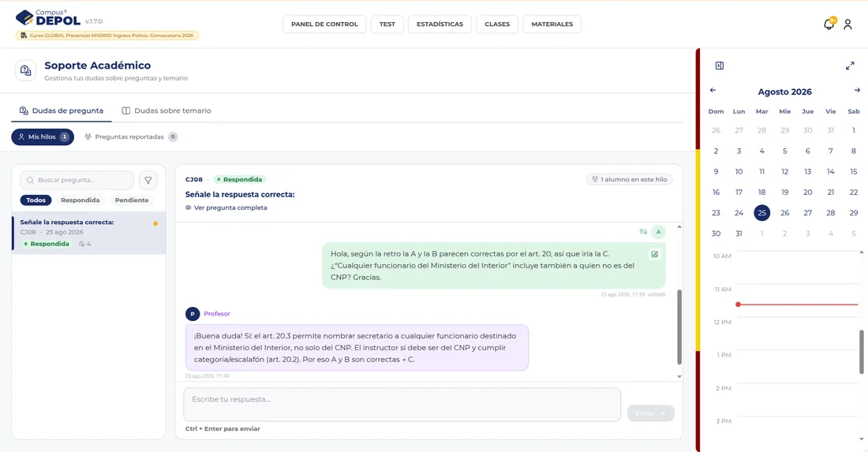Go to next month in calendar
868x452 pixels.
point(857,90)
